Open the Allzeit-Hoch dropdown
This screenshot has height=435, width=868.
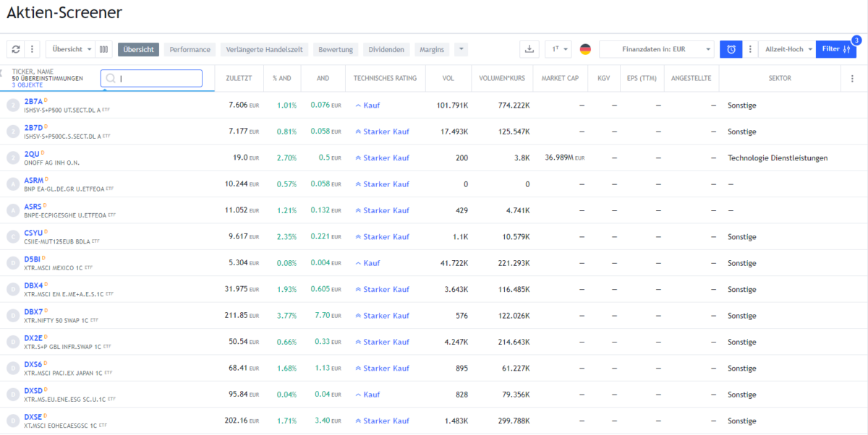tap(788, 49)
